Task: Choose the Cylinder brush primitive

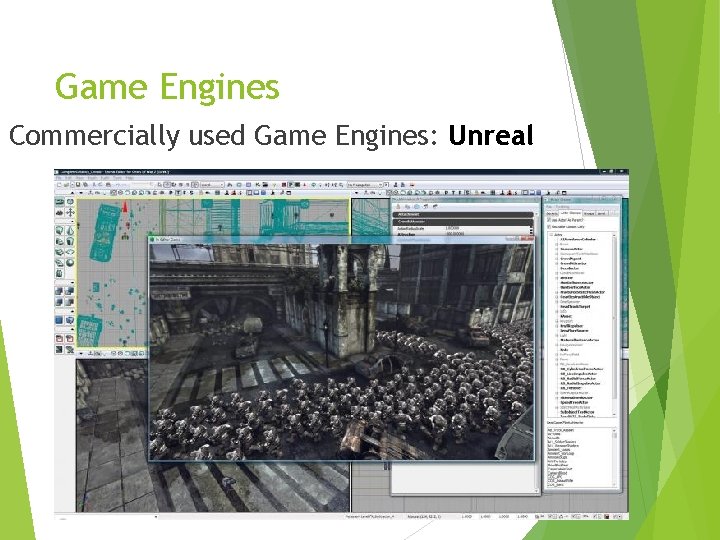Action: (x=70, y=241)
